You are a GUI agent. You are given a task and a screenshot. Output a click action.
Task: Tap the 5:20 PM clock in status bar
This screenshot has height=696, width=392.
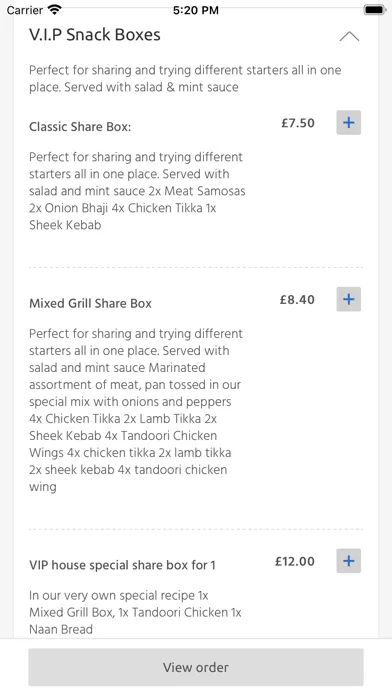(x=196, y=10)
